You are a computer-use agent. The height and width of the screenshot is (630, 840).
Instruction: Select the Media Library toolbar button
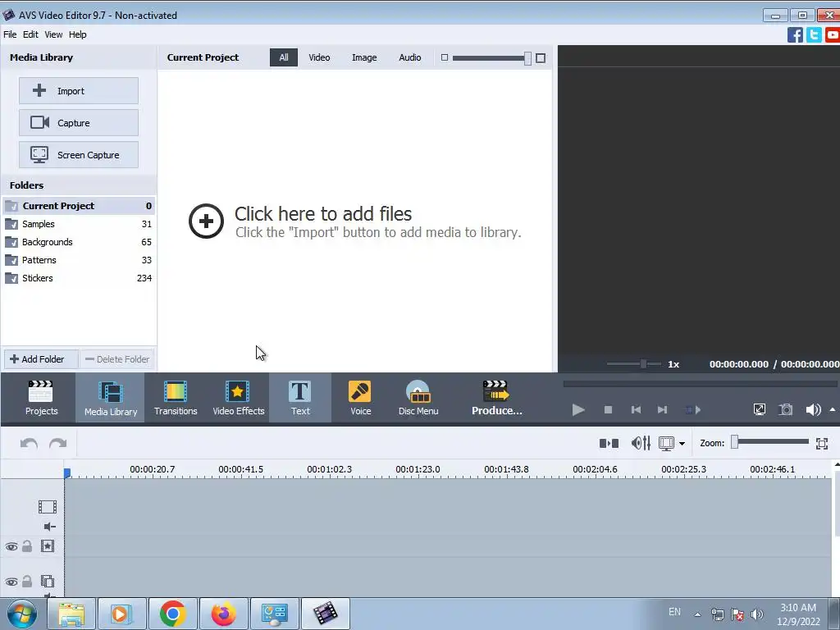click(111, 398)
